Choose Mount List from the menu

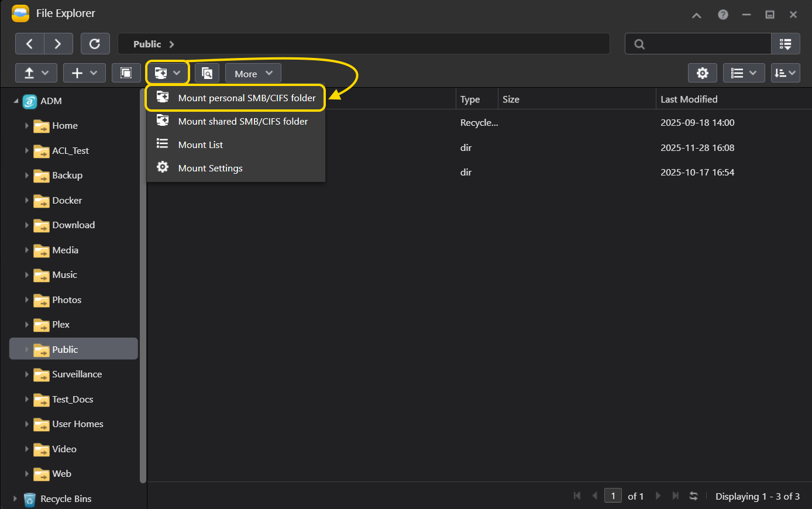point(200,145)
